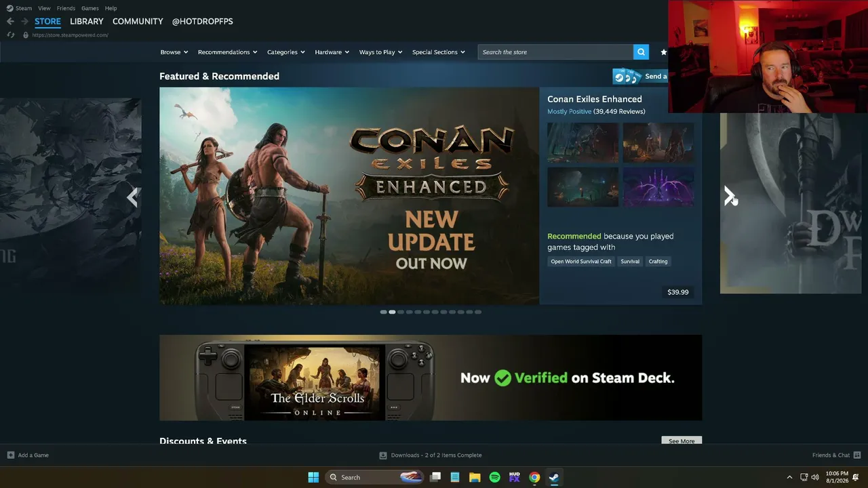Expand the Ways to Play dropdown
This screenshot has height=488, width=868.
380,52
